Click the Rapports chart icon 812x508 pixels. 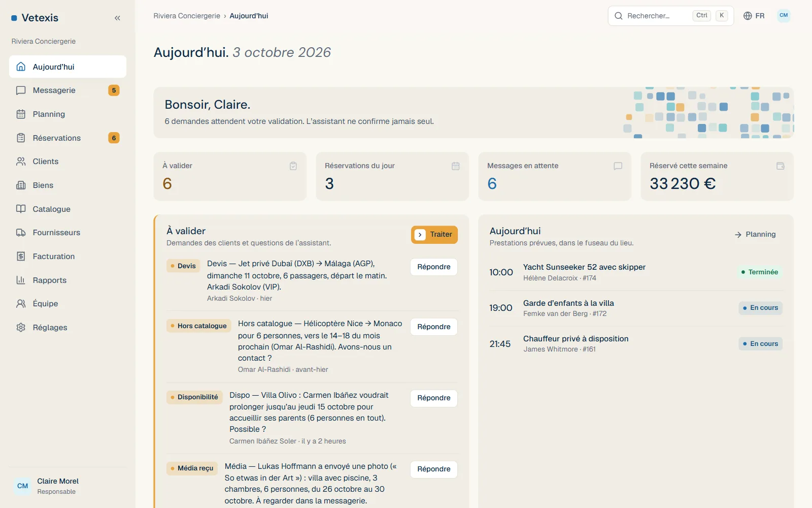coord(21,280)
